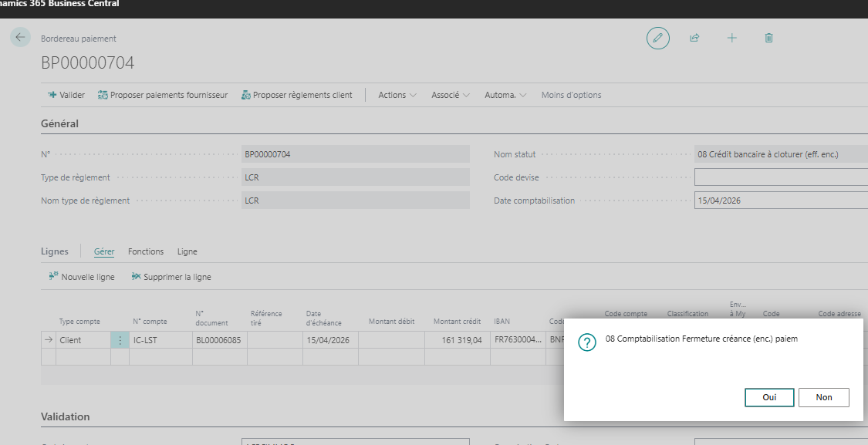The width and height of the screenshot is (868, 445).
Task: Click Valider in the action bar
Action: pyautogui.click(x=66, y=95)
